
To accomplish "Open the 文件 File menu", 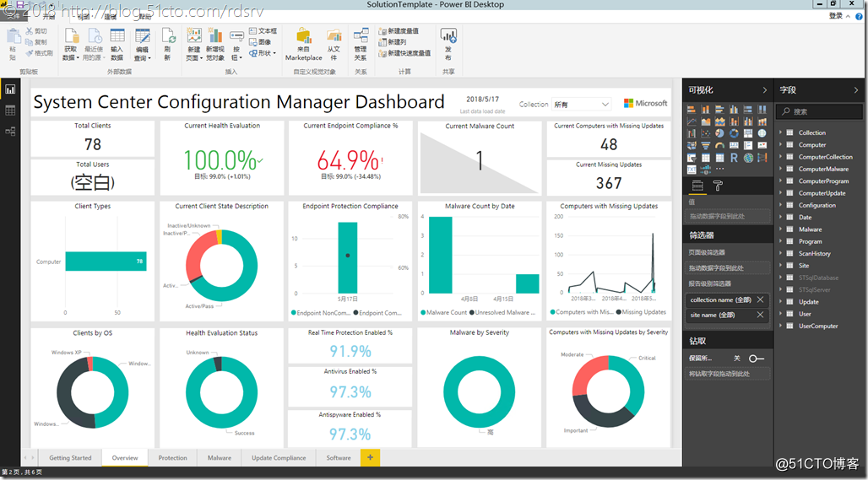I will click(14, 16).
